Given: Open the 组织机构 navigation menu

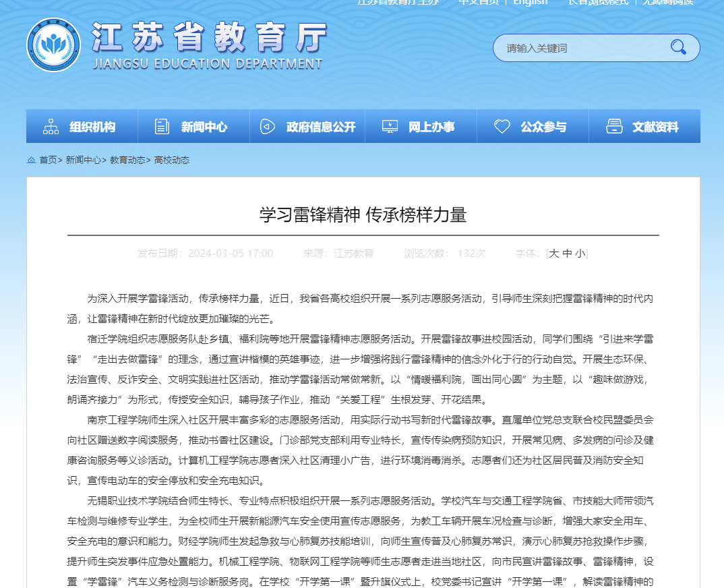Looking at the screenshot, I should tap(92, 127).
